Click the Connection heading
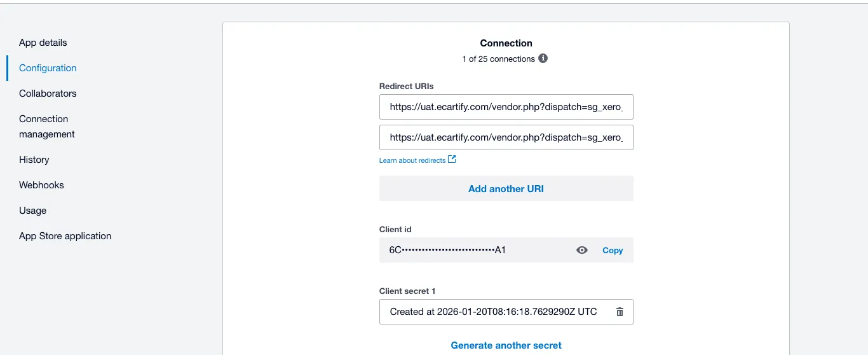The width and height of the screenshot is (868, 355). pos(506,43)
